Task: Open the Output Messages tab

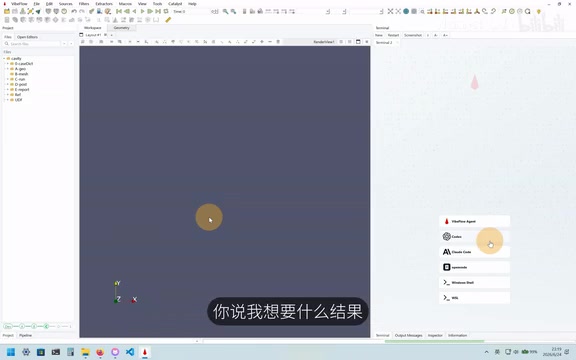Action: pyautogui.click(x=408, y=335)
